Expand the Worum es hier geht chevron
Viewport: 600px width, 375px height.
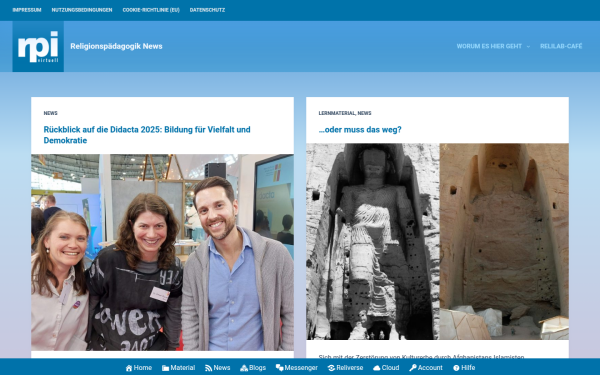click(528, 46)
